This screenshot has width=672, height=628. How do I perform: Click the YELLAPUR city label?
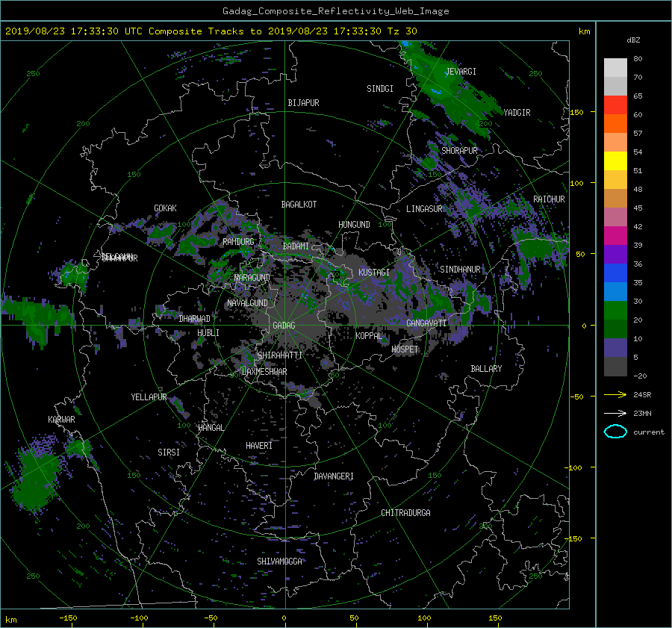point(149,397)
